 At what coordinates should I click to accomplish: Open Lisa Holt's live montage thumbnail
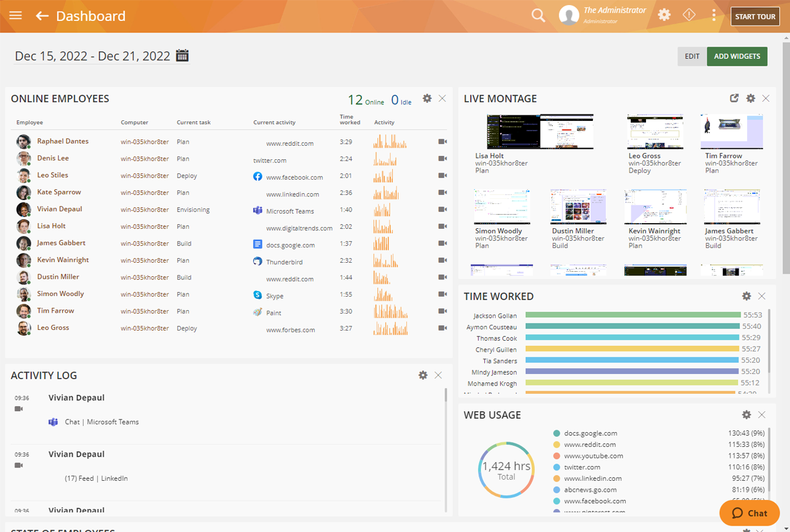[539, 130]
